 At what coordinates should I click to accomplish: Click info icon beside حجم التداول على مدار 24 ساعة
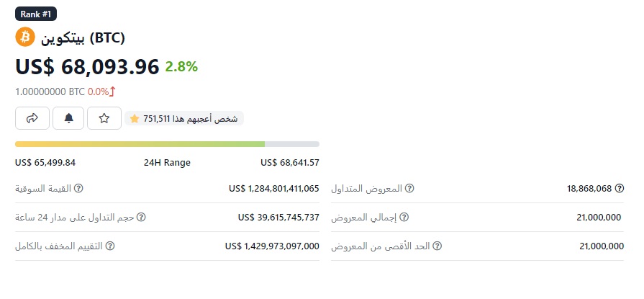[141, 217]
